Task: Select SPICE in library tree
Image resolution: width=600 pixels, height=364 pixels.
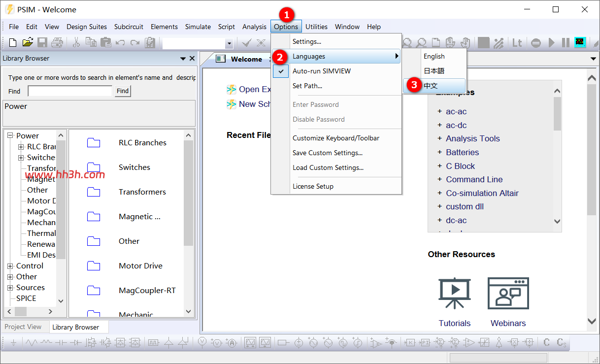Action: (x=26, y=298)
